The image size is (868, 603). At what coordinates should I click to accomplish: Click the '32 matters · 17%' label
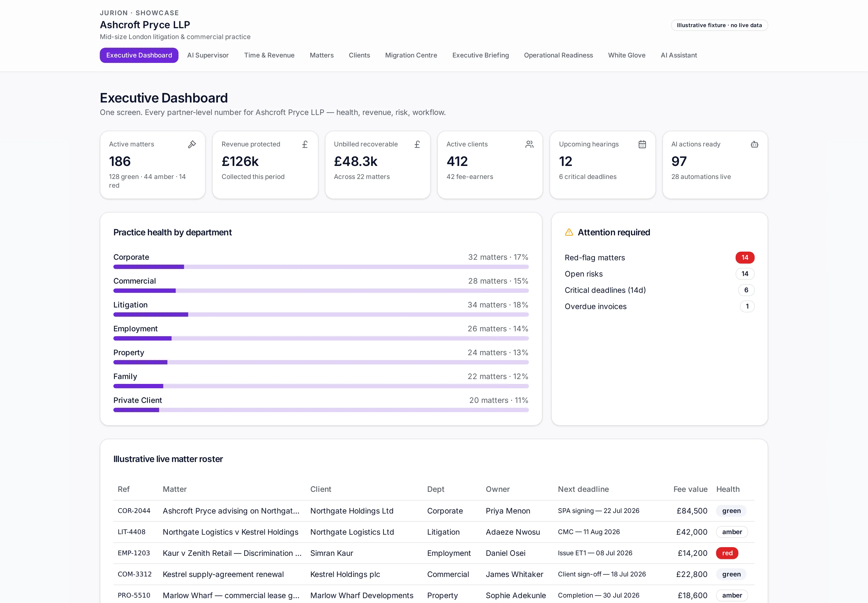[498, 257]
